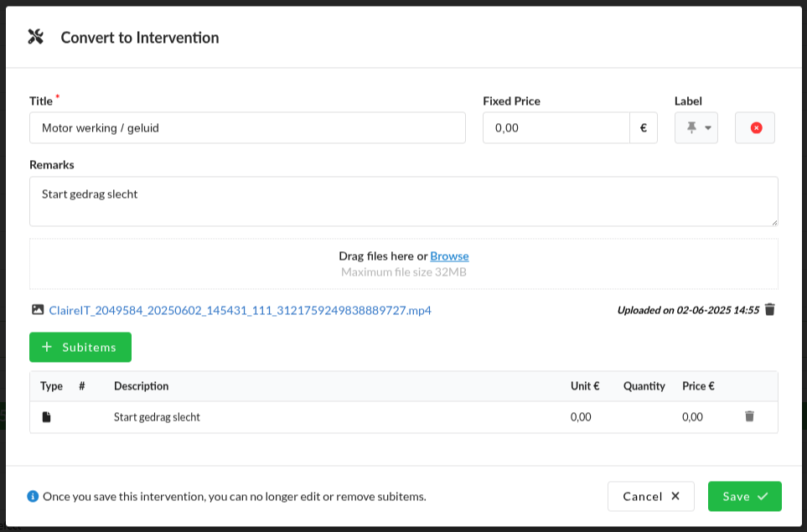Remove the 'Start gedrag slecht' subitem row
Viewport: 807px width, 532px height.
point(749,416)
